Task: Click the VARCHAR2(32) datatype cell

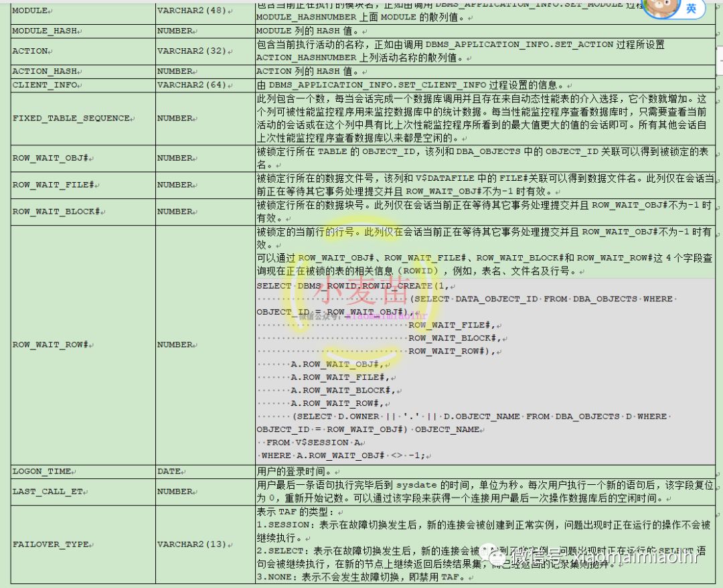Action: click(206, 51)
